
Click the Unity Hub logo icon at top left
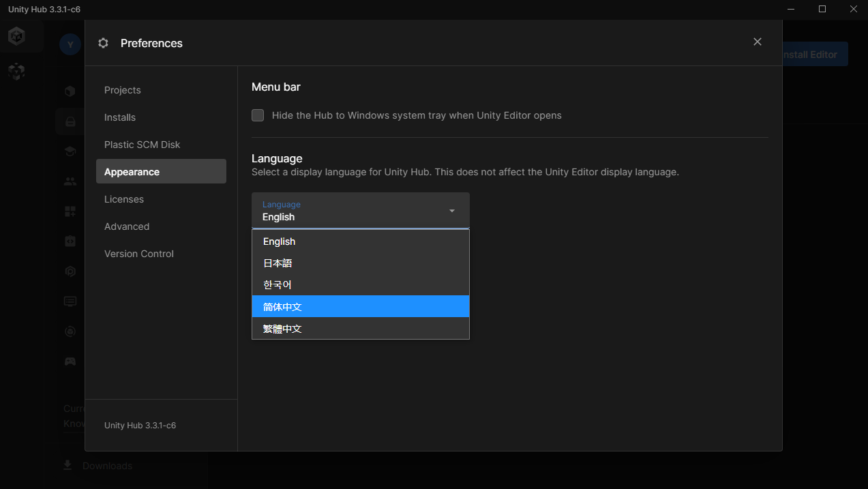pyautogui.click(x=16, y=36)
